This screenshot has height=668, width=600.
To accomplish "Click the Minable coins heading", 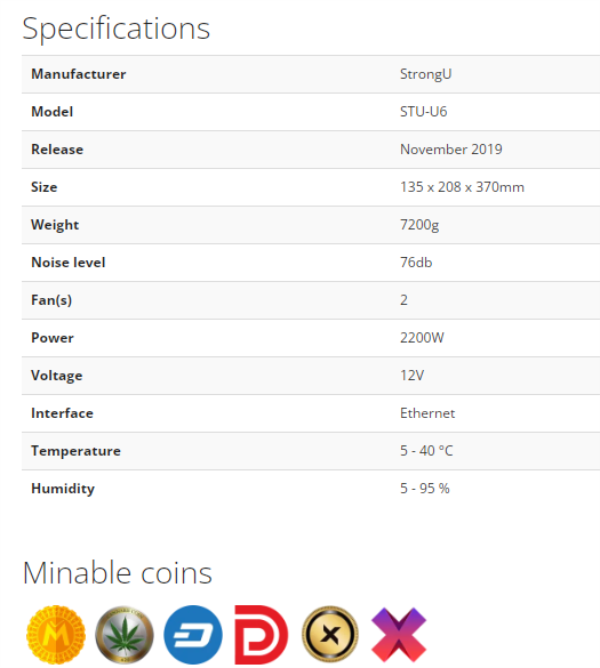I will 117,573.
